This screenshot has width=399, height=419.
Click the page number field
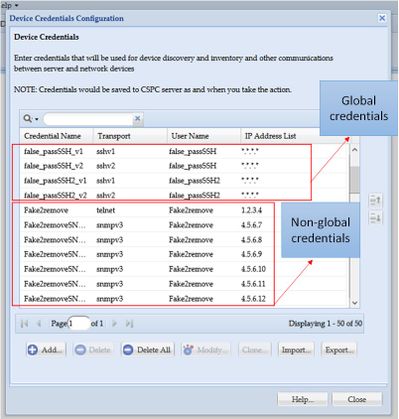[79, 323]
